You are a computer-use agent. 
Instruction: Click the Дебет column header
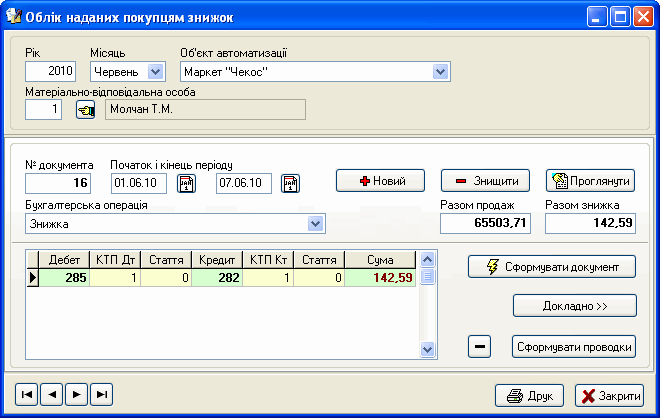(64, 260)
